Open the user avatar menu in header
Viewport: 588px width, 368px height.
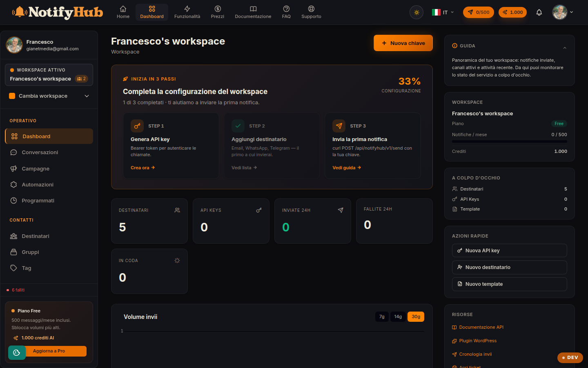[563, 12]
